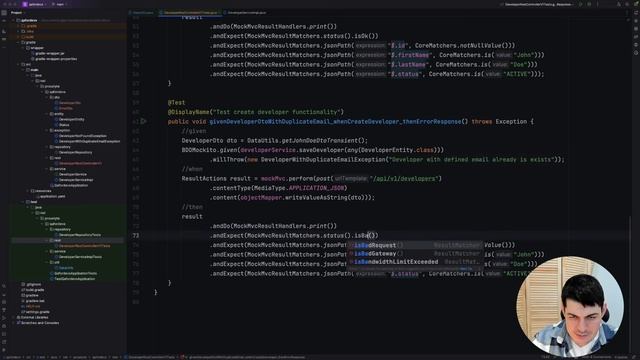Click the Debug button in top toolbar
Screen dimensions: 640x360
click(x=589, y=4)
